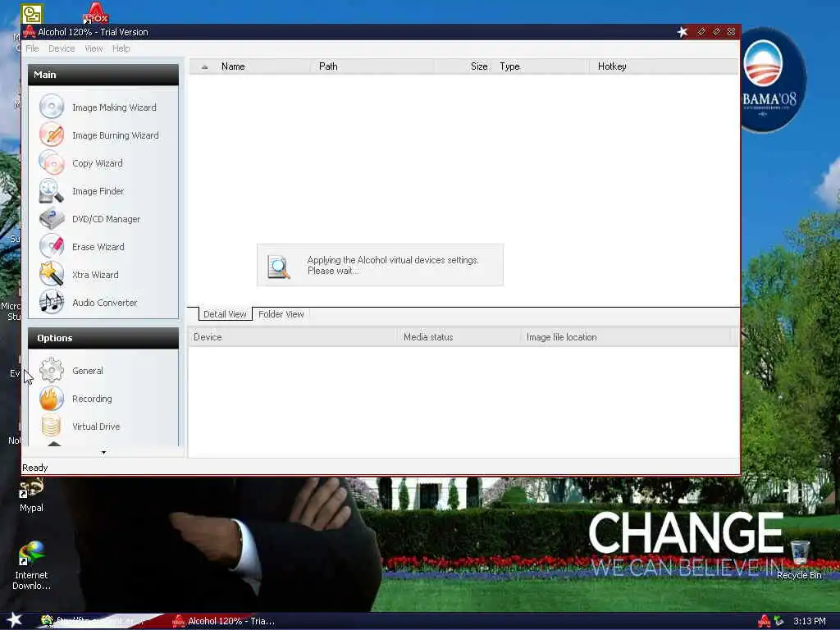Click the Media status column header
The height and width of the screenshot is (630, 840).
pos(459,337)
